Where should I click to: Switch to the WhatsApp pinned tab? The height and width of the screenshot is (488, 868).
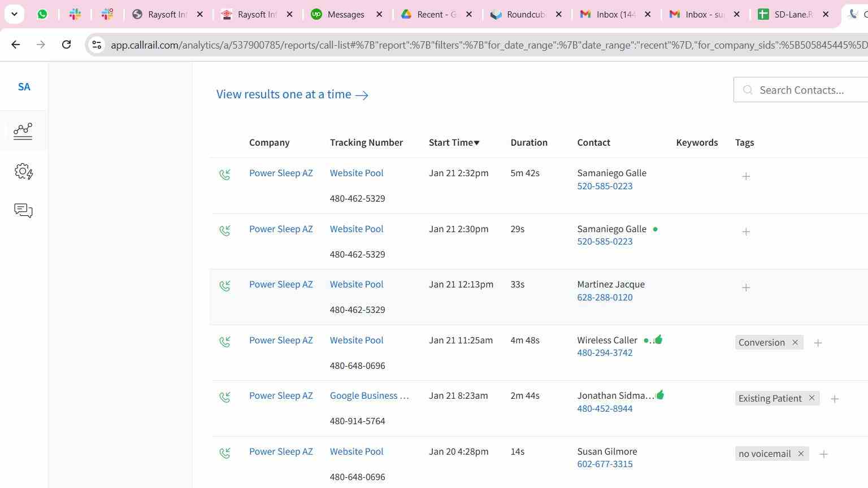tap(42, 14)
